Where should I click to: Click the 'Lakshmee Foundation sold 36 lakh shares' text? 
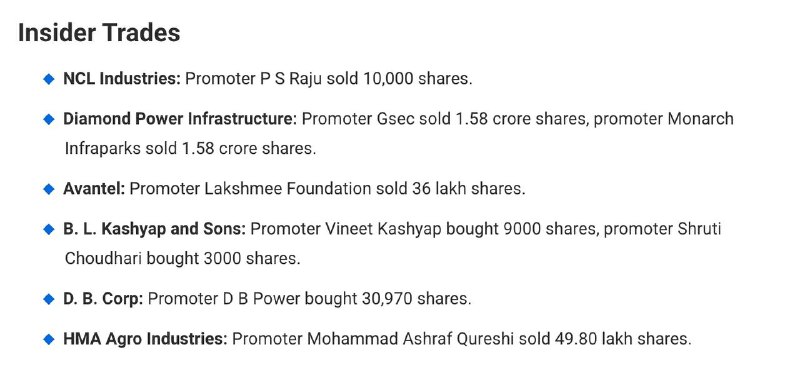(363, 189)
